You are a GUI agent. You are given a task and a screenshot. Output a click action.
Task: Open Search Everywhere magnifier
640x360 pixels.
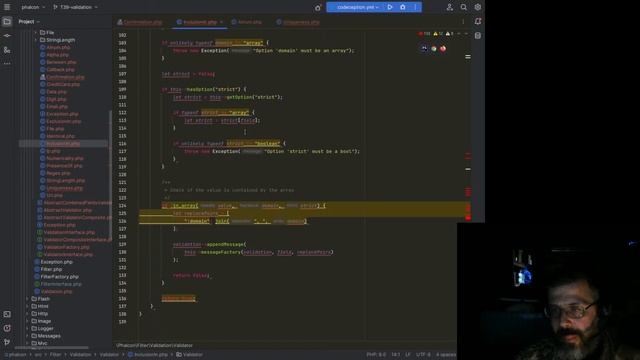[464, 7]
